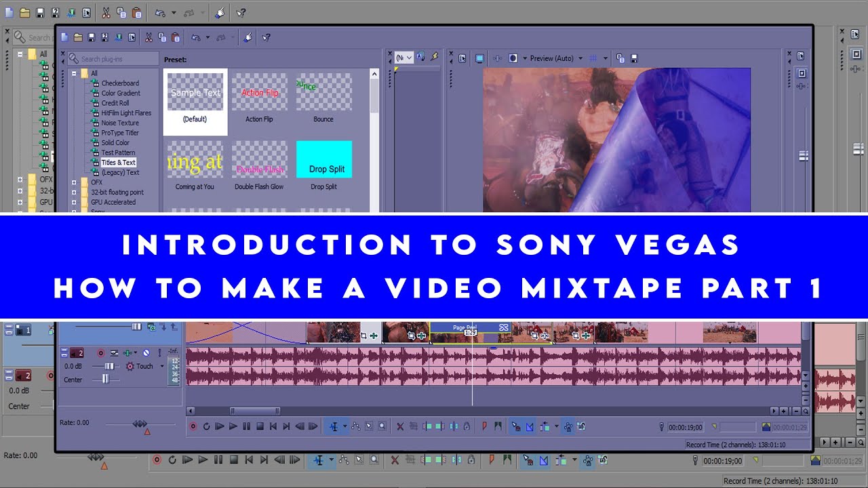Select ProType Titler in plug-in tree
Image resolution: width=868 pixels, height=488 pixels.
click(x=120, y=133)
